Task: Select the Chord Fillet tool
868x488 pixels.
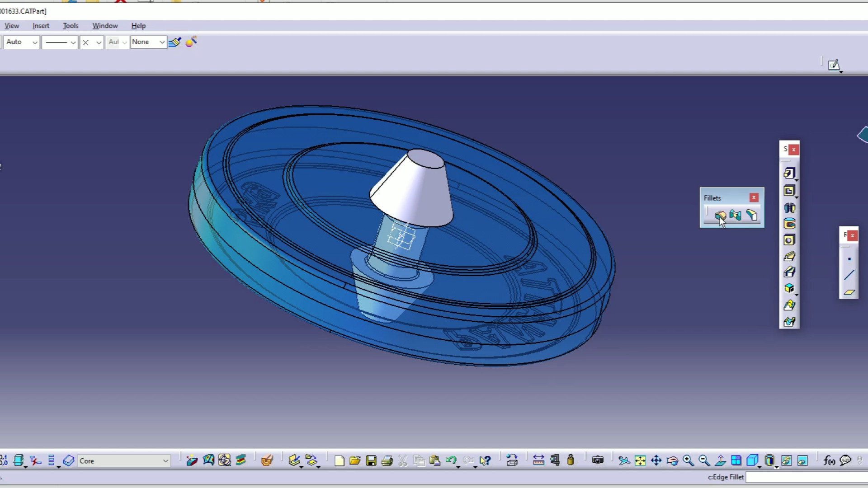Action: (x=751, y=216)
